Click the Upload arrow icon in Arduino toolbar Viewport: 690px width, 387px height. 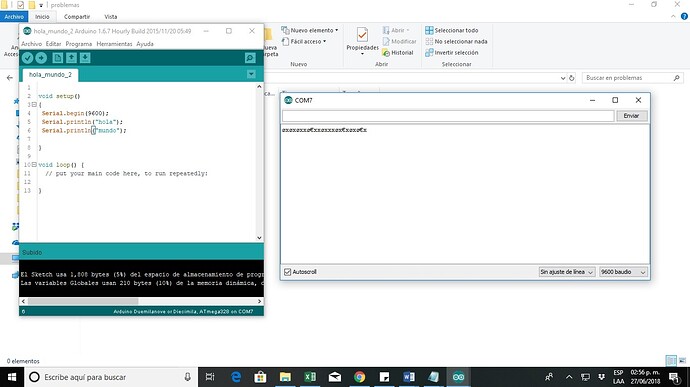pos(41,58)
